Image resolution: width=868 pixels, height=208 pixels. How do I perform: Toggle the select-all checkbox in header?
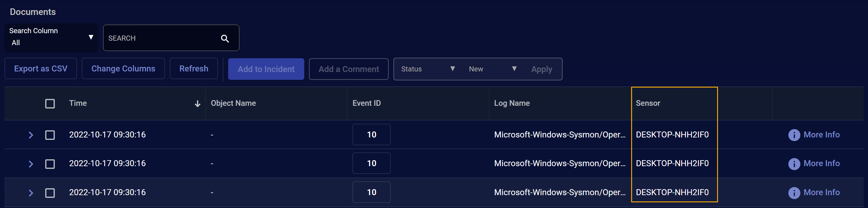[50, 104]
